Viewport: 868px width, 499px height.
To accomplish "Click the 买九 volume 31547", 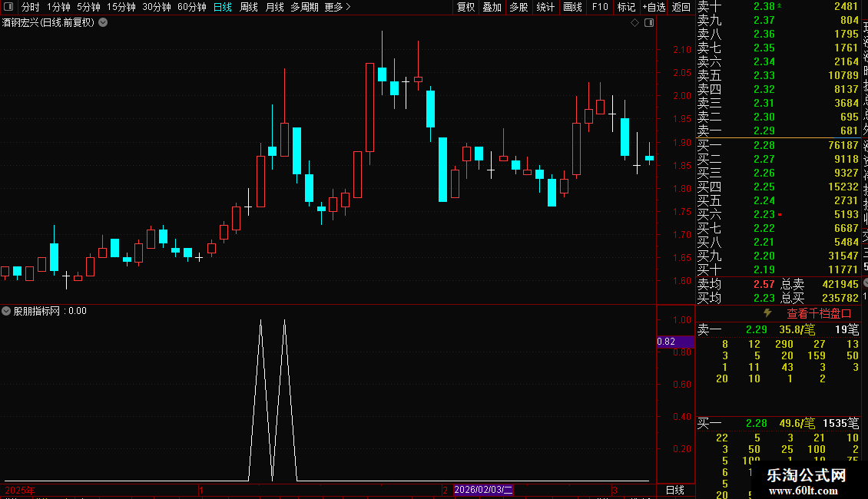I will pyautogui.click(x=843, y=256).
